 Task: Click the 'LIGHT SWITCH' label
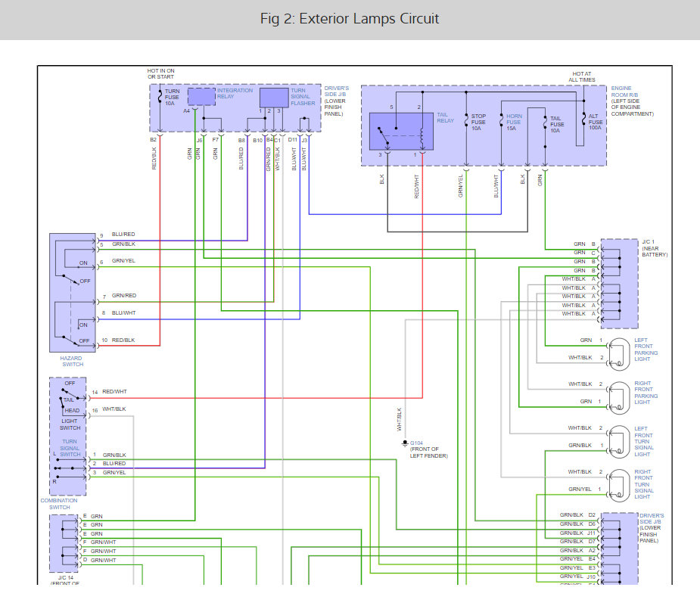(70, 424)
